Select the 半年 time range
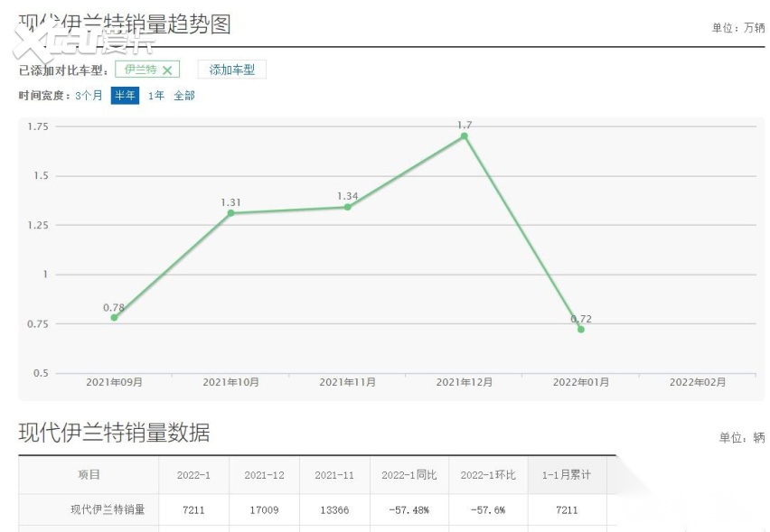Image resolution: width=770 pixels, height=532 pixels. (125, 95)
